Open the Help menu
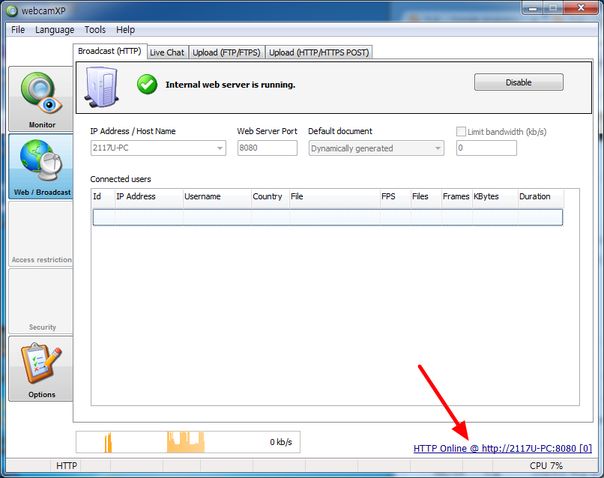This screenshot has width=604, height=478. 125,30
